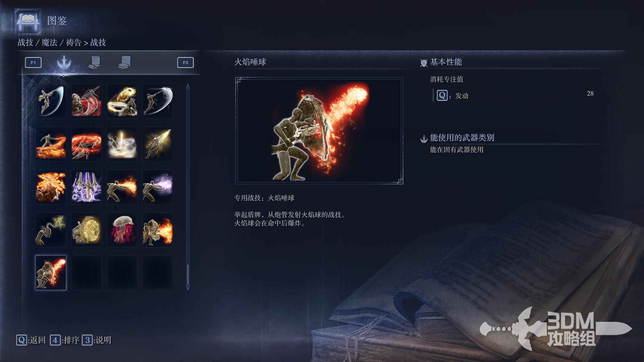Screen dimensions: 644x362
Task: Click the F2 next-tab button
Action: pos(185,62)
